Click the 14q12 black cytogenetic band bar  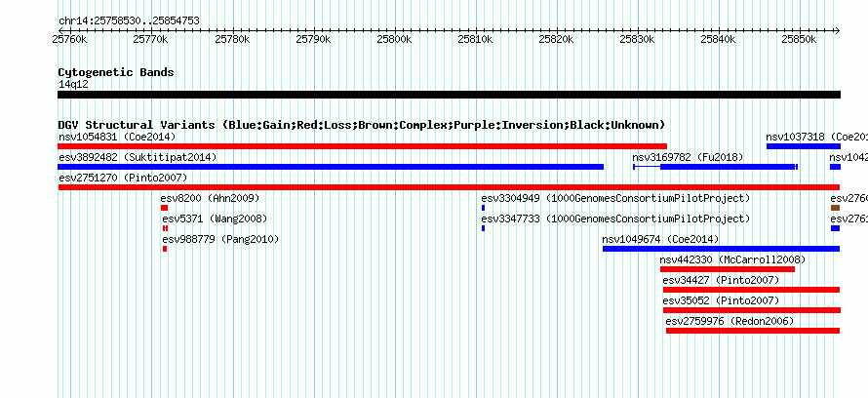pyautogui.click(x=449, y=95)
